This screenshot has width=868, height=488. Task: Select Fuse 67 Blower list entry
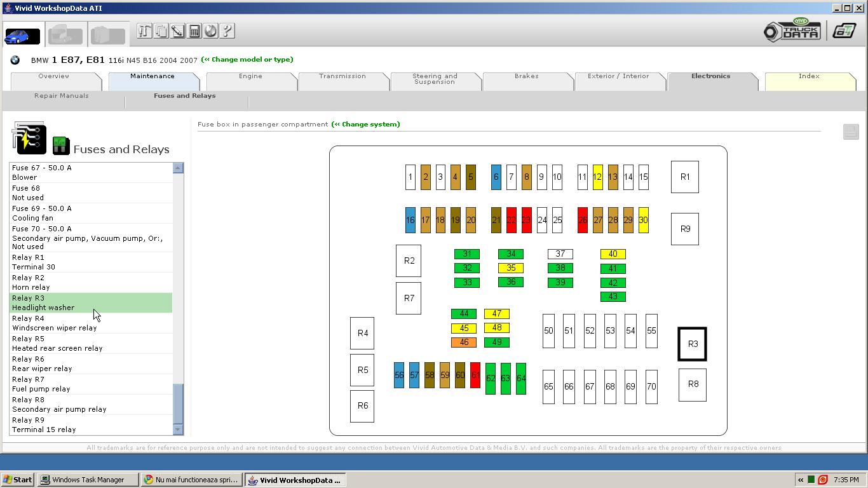click(91, 172)
